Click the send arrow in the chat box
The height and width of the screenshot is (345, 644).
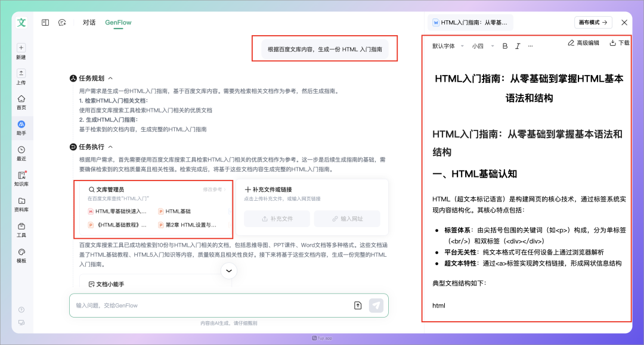[377, 305]
